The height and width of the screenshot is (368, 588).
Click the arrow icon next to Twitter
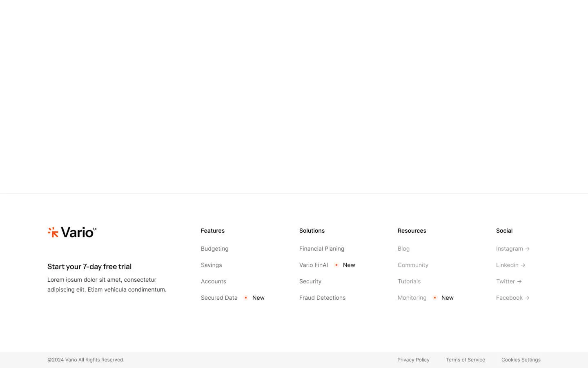tap(519, 281)
